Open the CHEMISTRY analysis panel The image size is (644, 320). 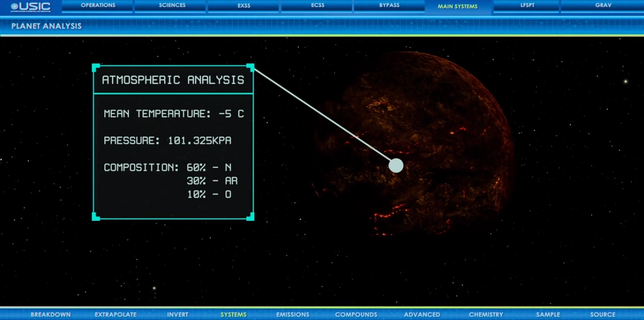pyautogui.click(x=486, y=314)
